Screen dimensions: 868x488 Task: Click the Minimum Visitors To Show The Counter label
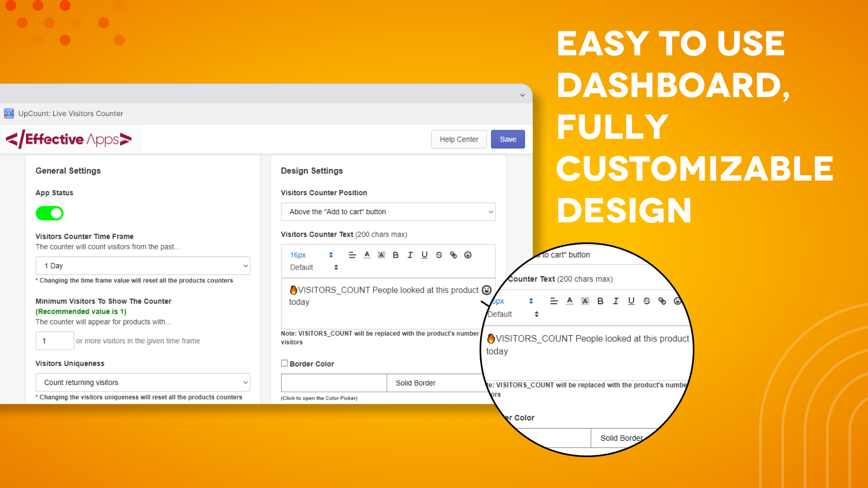[104, 301]
